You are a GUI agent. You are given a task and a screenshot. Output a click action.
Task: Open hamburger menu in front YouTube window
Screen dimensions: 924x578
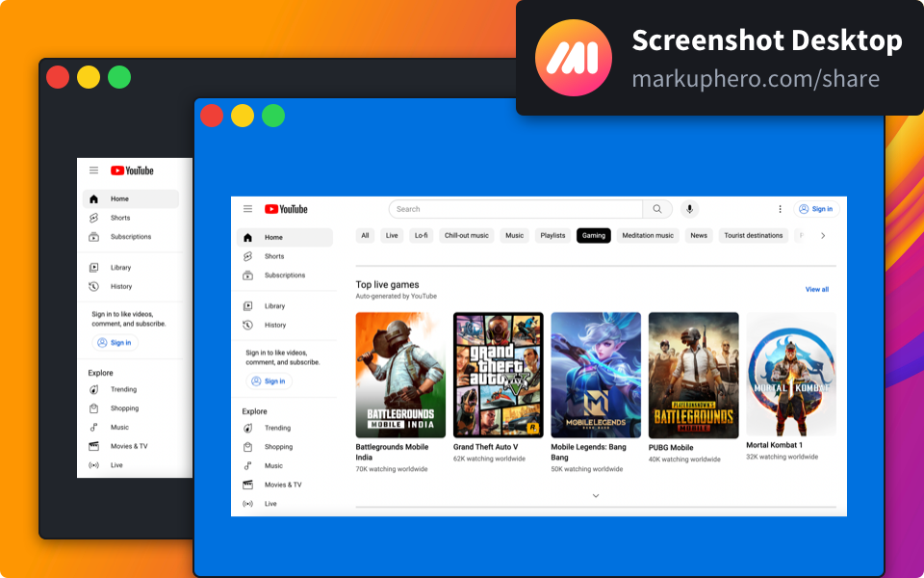[x=247, y=209]
